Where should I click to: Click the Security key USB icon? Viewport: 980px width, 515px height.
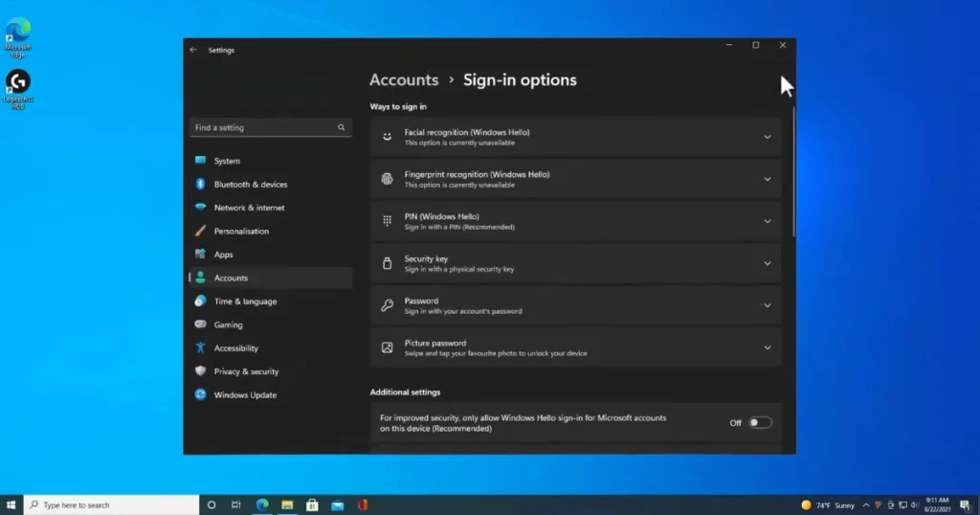point(388,263)
